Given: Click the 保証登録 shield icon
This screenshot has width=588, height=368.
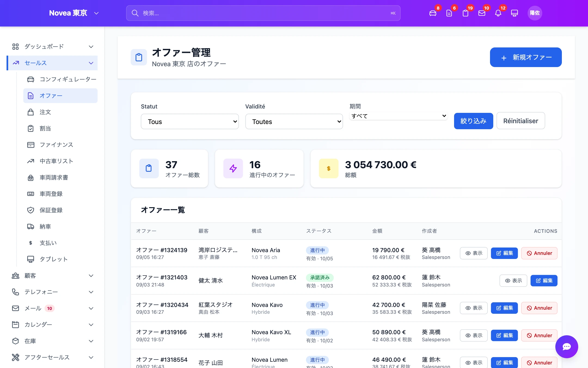Looking at the screenshot, I should coord(31,210).
